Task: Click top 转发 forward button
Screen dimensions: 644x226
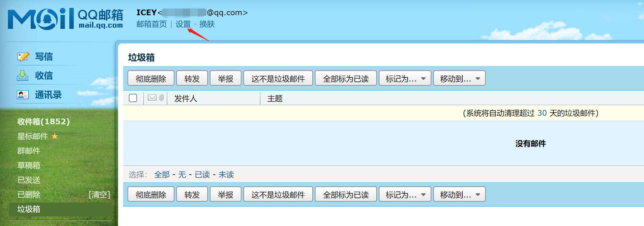Action: (x=192, y=78)
